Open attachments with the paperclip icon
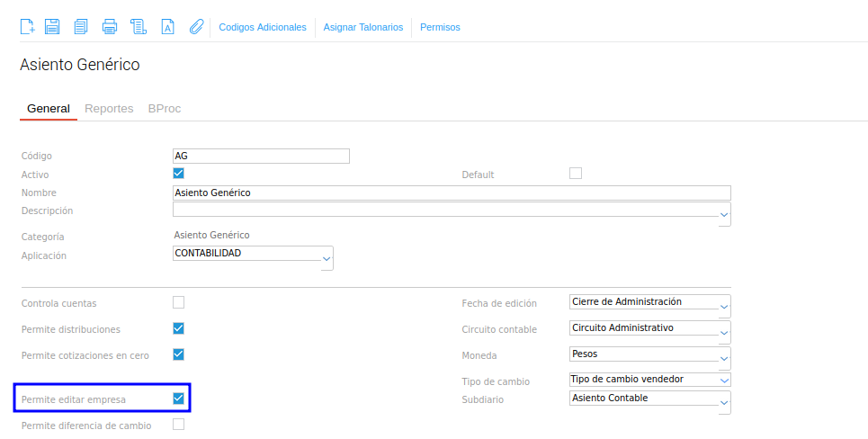This screenshot has height=439, width=868. [x=196, y=27]
